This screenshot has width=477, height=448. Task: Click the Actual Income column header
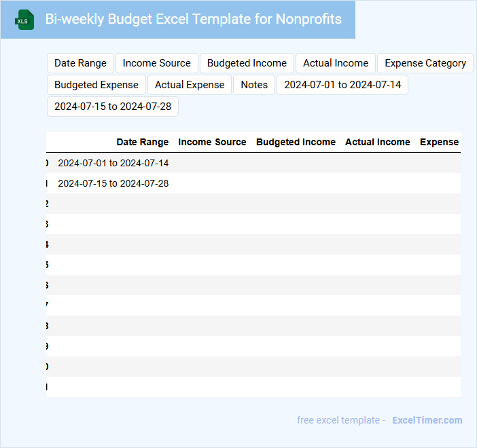click(377, 142)
